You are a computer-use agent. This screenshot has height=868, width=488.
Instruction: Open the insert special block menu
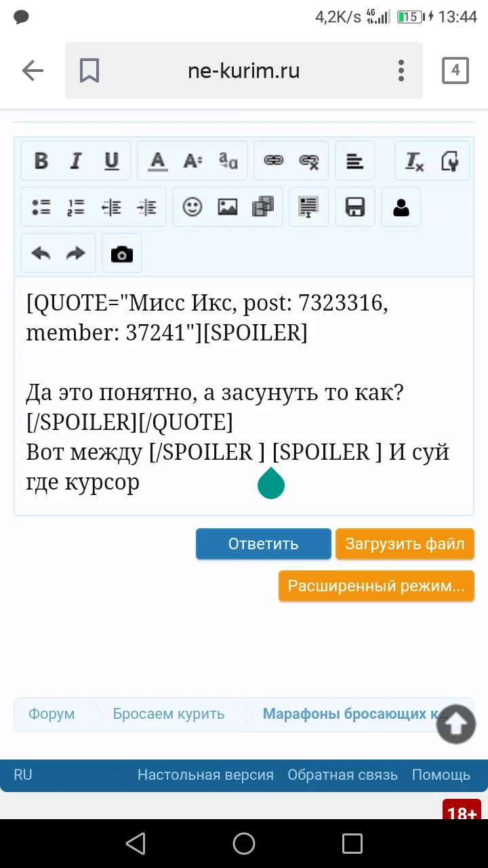[309, 207]
